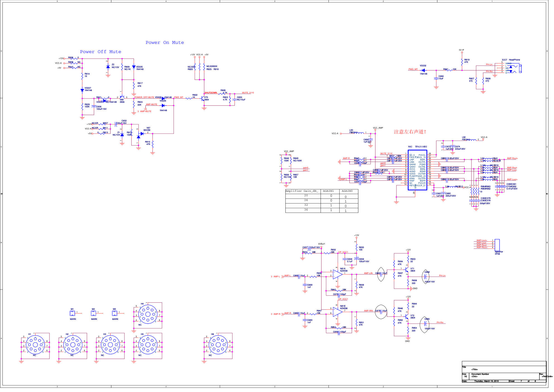
Task: Select diode VD225 1N4148
Action: (134, 67)
